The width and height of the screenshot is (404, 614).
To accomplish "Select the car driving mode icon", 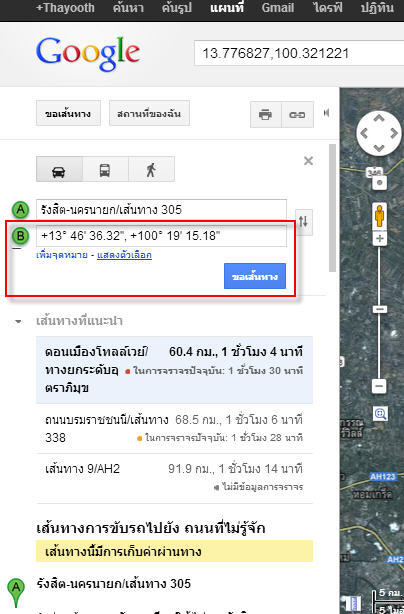I will tap(59, 170).
